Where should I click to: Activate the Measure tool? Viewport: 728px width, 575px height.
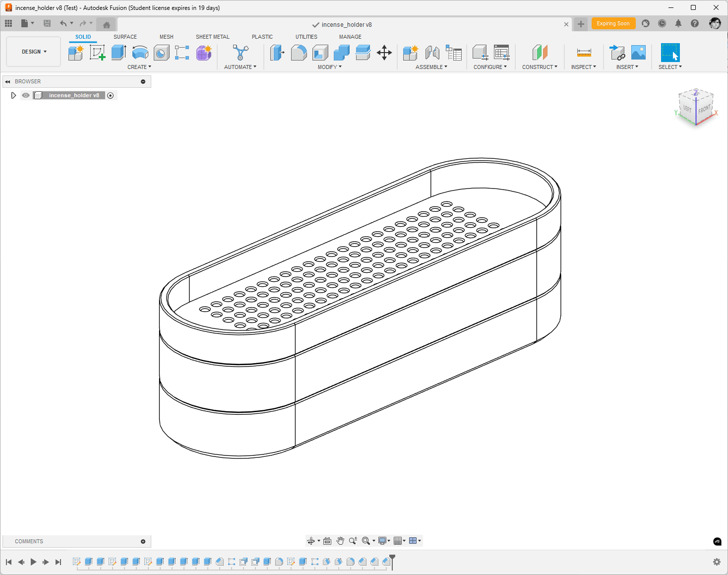(x=584, y=53)
